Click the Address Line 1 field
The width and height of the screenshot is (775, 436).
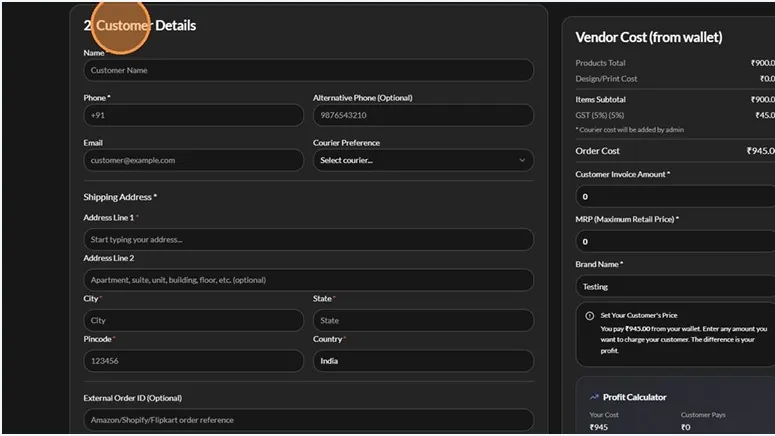(x=308, y=239)
